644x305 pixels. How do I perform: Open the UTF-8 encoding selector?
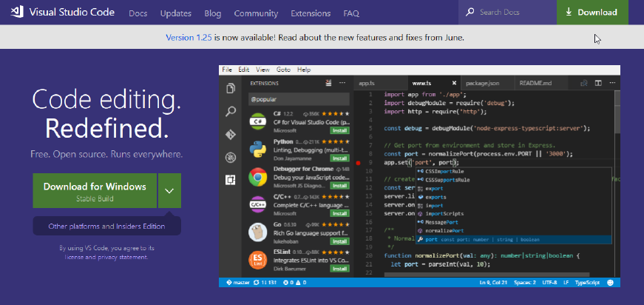point(549,282)
